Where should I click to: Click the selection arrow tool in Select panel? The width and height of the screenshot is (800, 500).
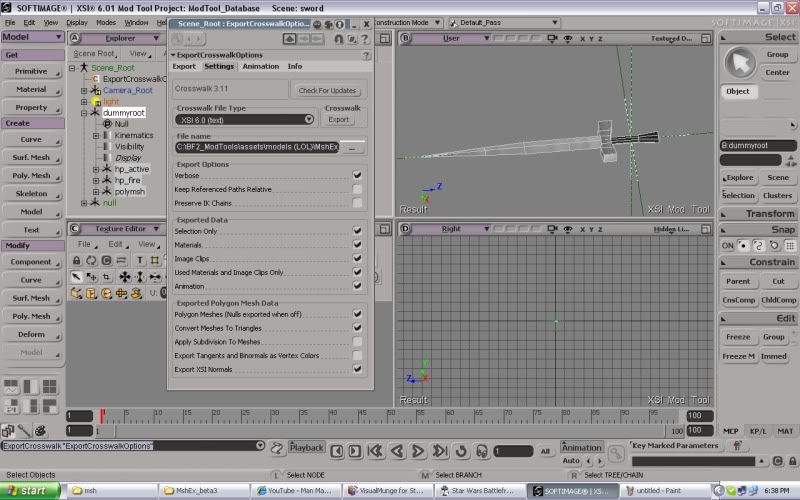tap(740, 62)
